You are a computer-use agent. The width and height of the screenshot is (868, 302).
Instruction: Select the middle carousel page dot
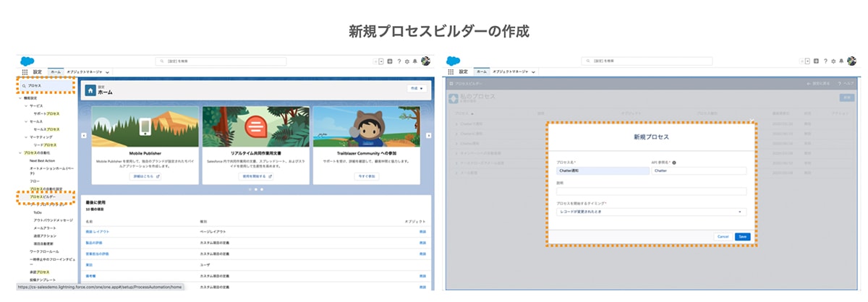255,189
